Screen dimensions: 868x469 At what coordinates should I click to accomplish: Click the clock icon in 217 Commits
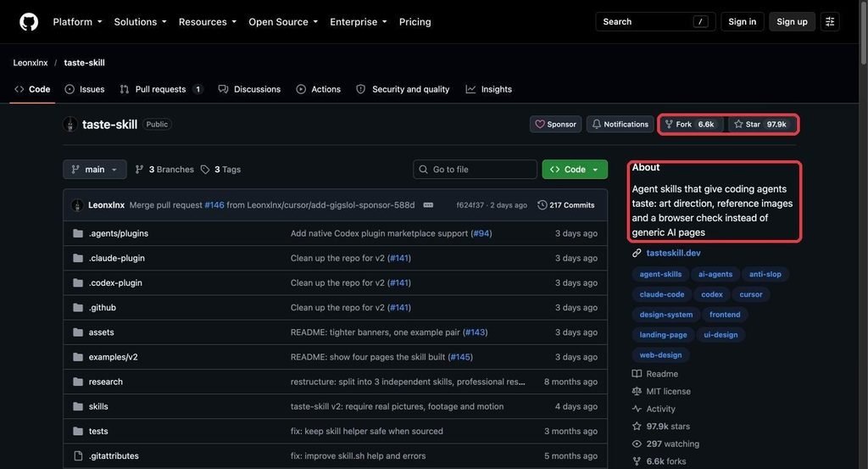(x=542, y=205)
